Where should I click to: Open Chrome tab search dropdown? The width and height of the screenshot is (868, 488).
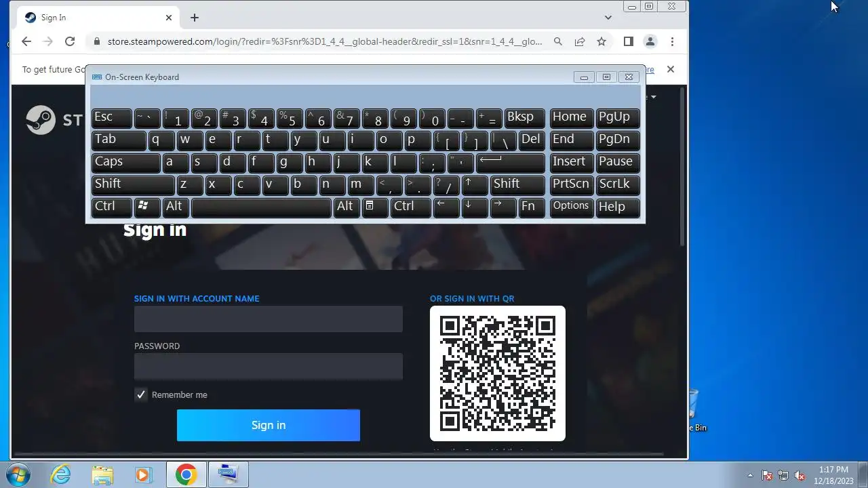(608, 18)
